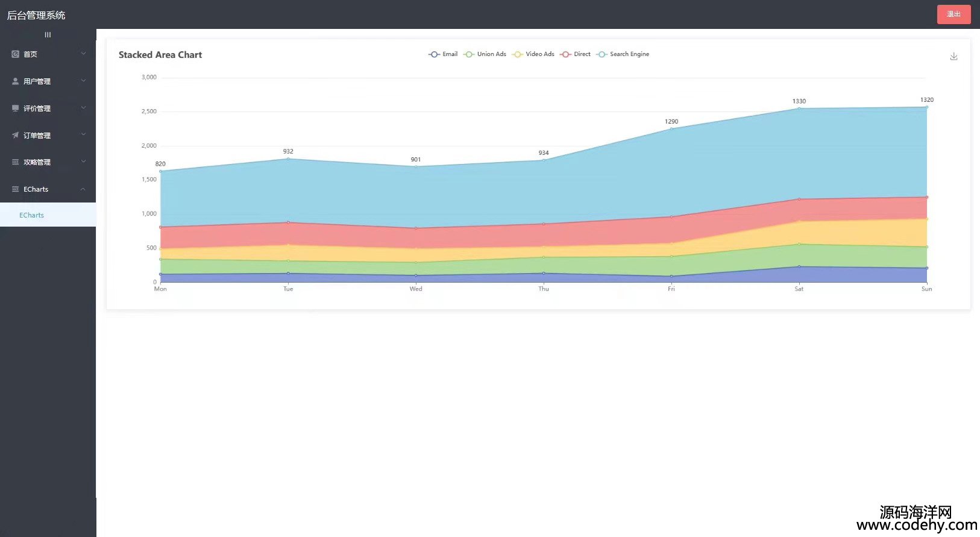Click the 用户管理 user icon

point(16,81)
